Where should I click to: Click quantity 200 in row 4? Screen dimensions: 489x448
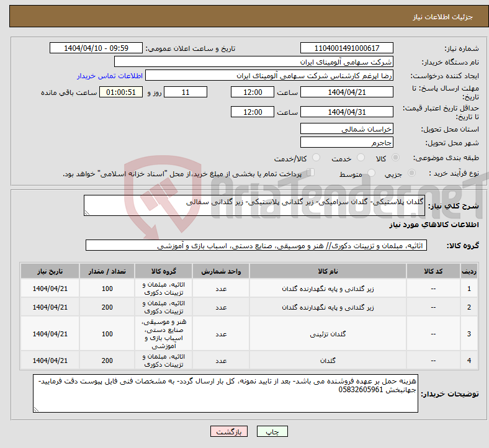click(x=107, y=361)
